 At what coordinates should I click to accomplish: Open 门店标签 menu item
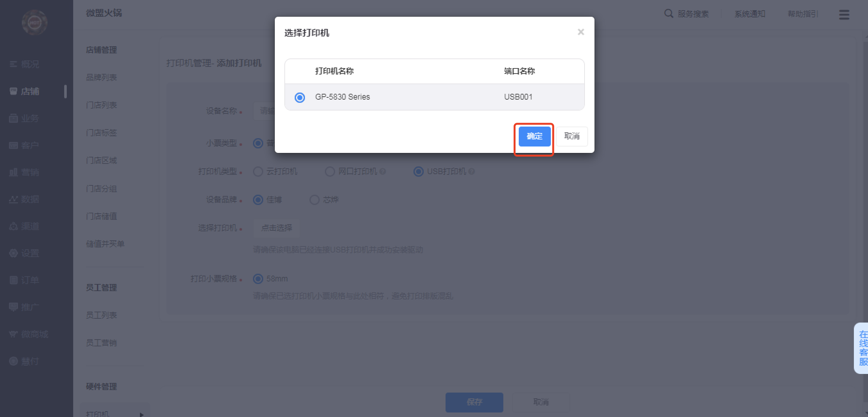pyautogui.click(x=101, y=133)
